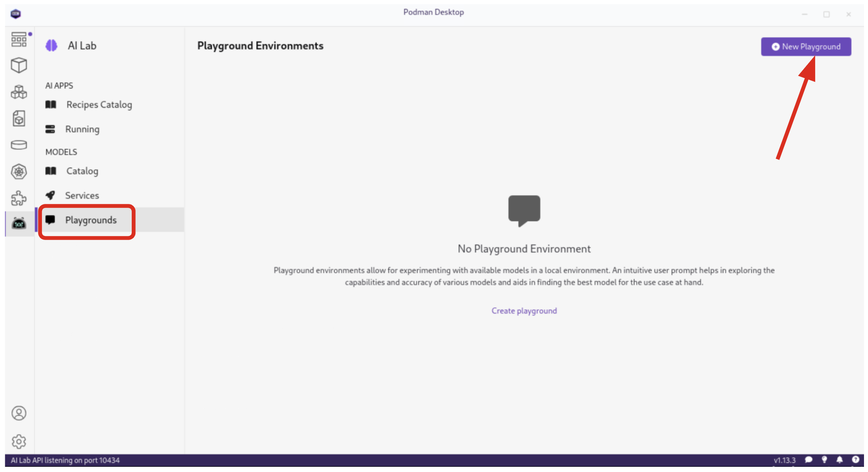Click the New Playground button
The width and height of the screenshot is (868, 472).
[806, 46]
